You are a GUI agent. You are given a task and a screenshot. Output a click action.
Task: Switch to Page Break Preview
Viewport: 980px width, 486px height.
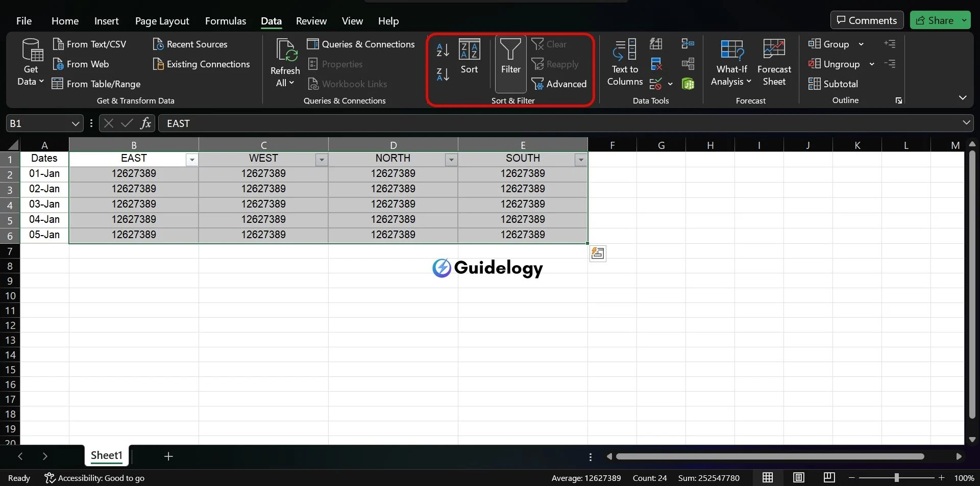tap(829, 478)
